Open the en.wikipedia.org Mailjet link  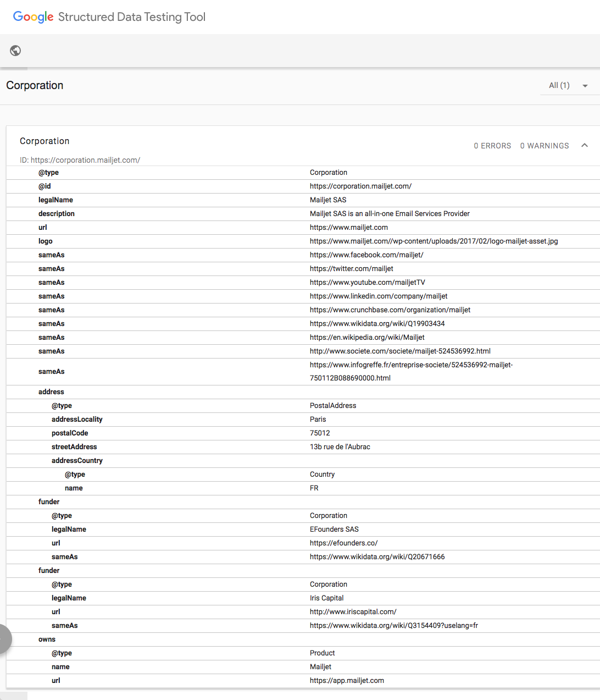tap(367, 337)
